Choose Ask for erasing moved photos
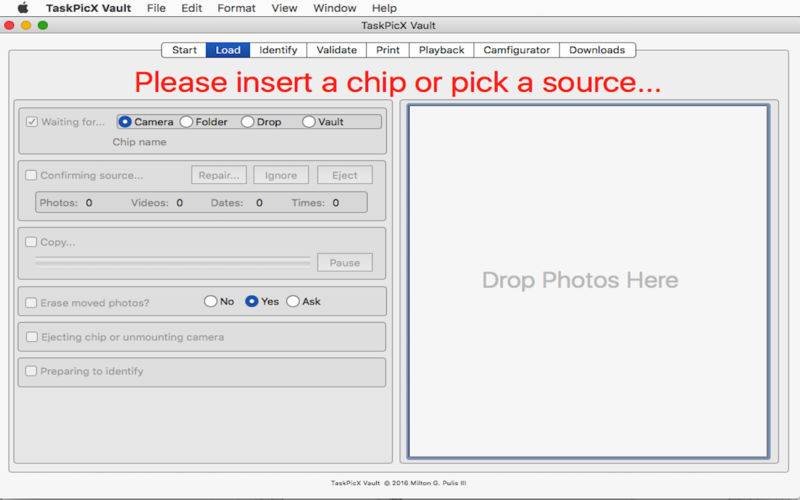 point(293,301)
